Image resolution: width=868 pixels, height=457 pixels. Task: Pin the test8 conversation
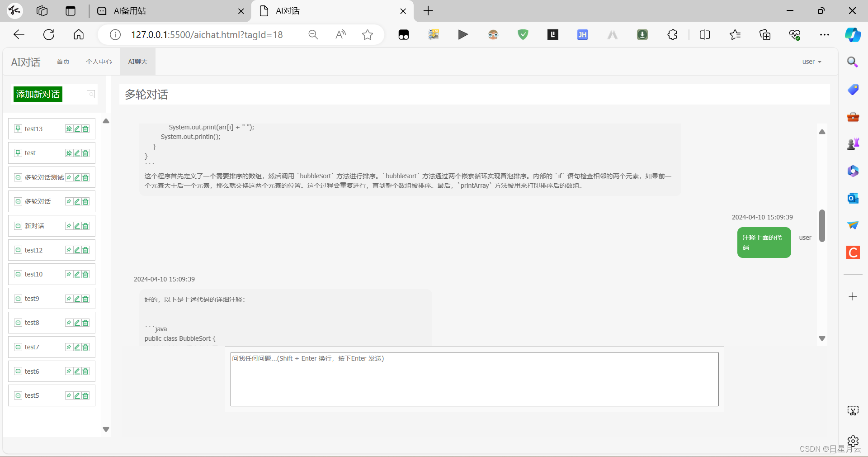pyautogui.click(x=69, y=323)
